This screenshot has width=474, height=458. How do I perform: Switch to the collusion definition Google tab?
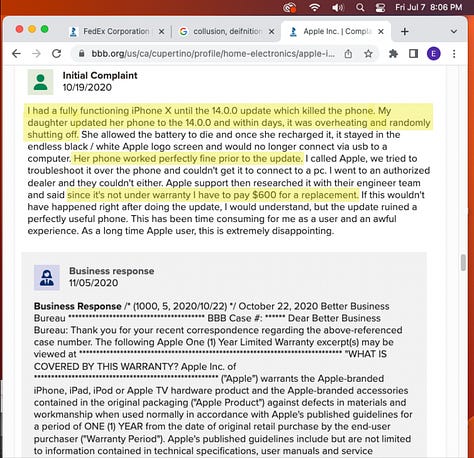227,31
